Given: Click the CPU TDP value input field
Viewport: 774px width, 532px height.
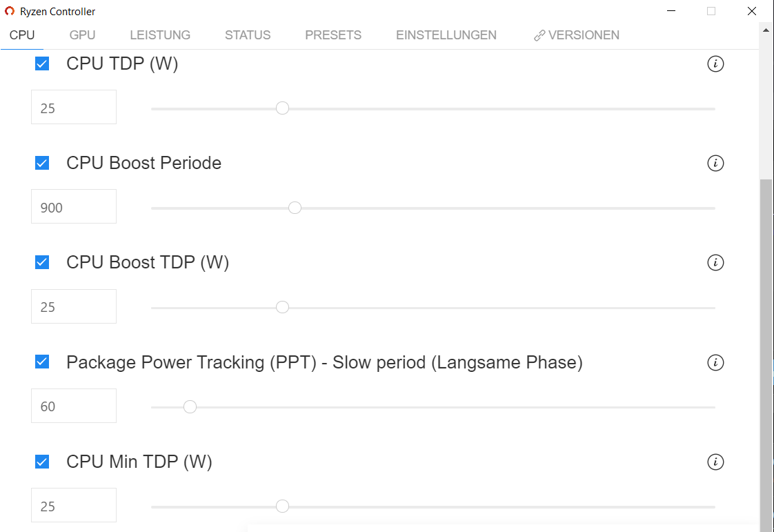Looking at the screenshot, I should point(74,108).
